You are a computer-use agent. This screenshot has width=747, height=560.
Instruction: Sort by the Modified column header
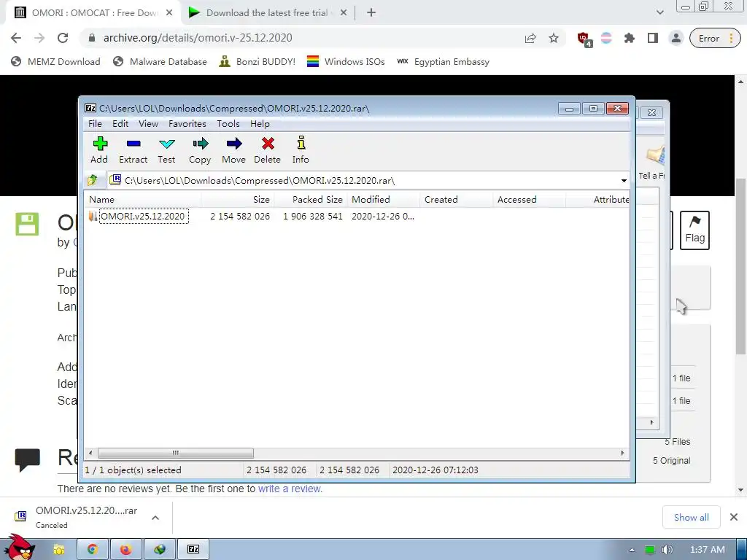point(383,200)
